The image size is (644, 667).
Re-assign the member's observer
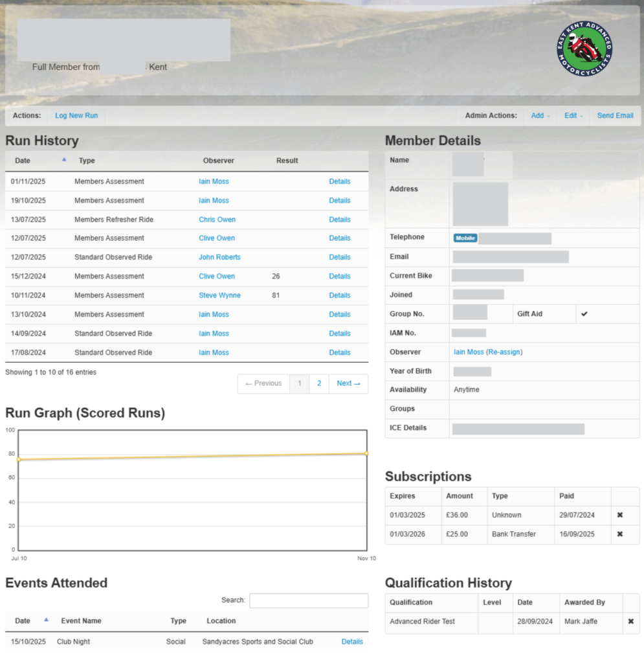click(504, 352)
